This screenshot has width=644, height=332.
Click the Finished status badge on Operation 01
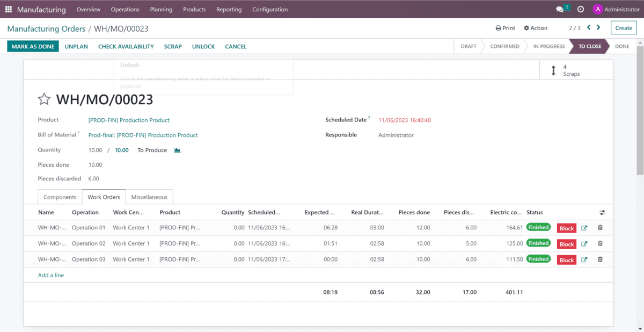coord(538,227)
